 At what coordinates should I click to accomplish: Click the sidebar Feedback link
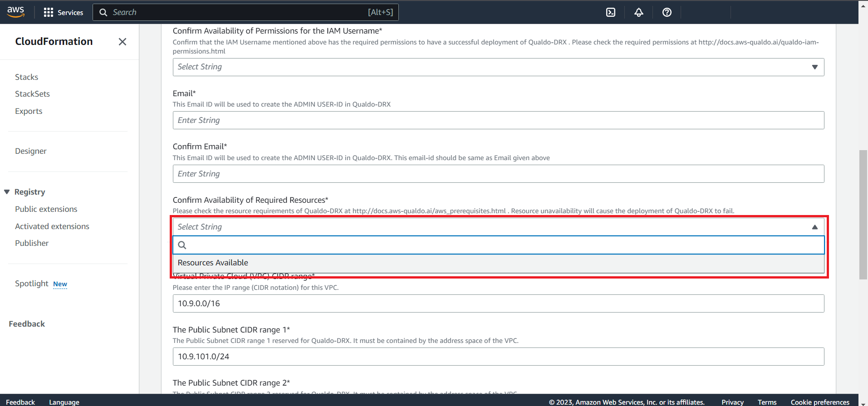pos(27,324)
